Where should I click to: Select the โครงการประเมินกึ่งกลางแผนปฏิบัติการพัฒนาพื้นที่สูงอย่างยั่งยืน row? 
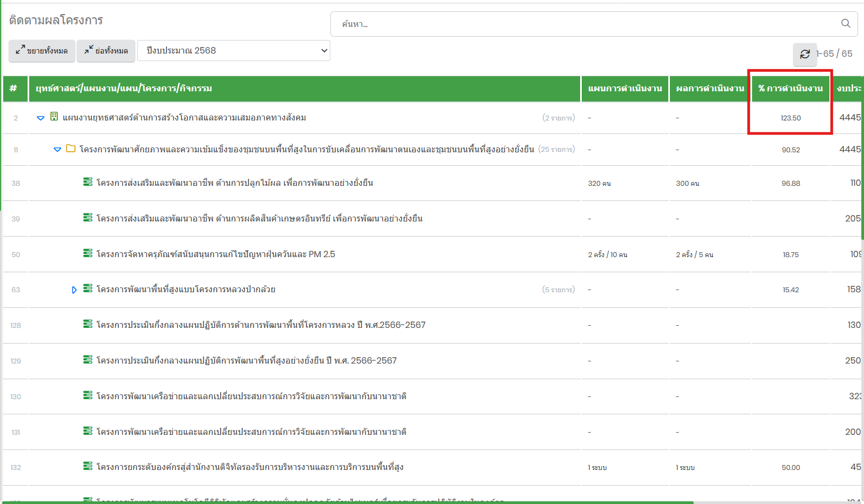point(247,361)
